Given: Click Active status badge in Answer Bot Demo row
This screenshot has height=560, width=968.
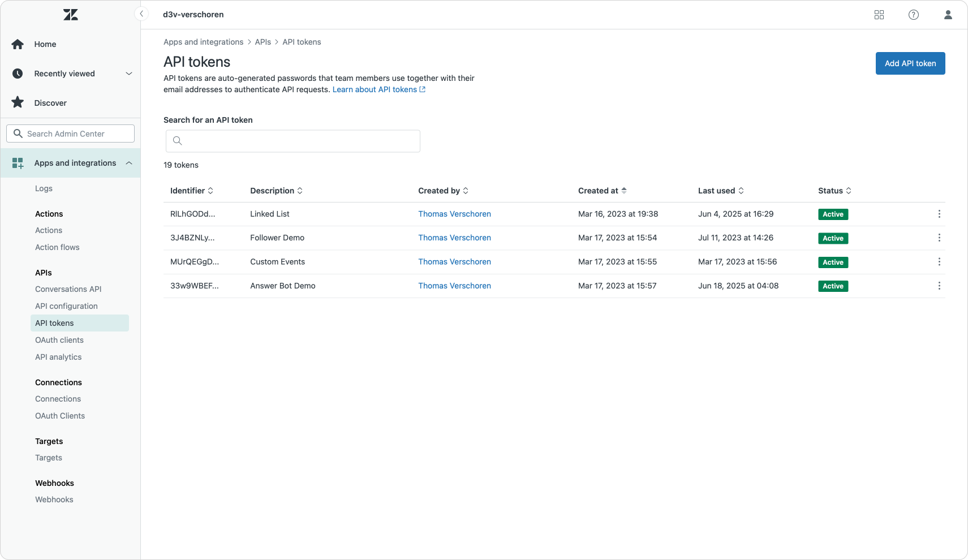Looking at the screenshot, I should [x=833, y=286].
